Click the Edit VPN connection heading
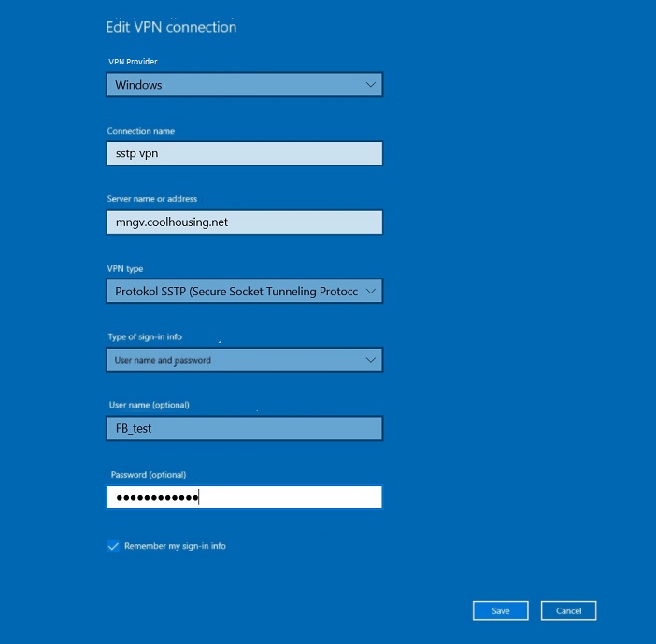 point(171,27)
